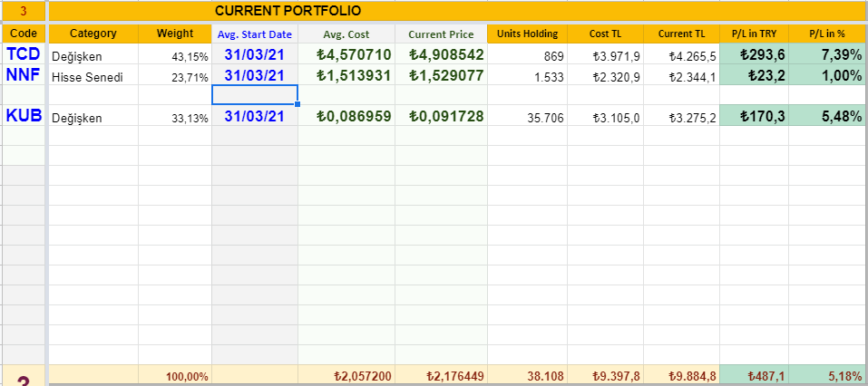The width and height of the screenshot is (868, 386).
Task: Select NNF's 31/03/21 start date
Action: tap(255, 74)
